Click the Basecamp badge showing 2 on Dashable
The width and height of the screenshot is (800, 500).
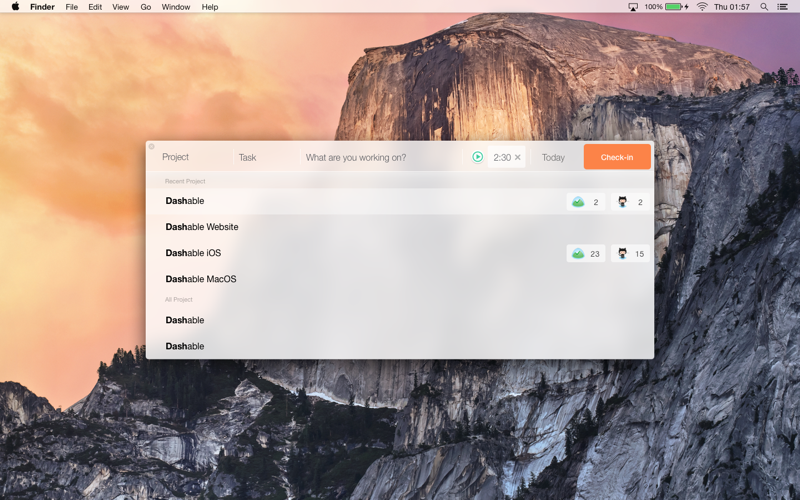pyautogui.click(x=586, y=202)
